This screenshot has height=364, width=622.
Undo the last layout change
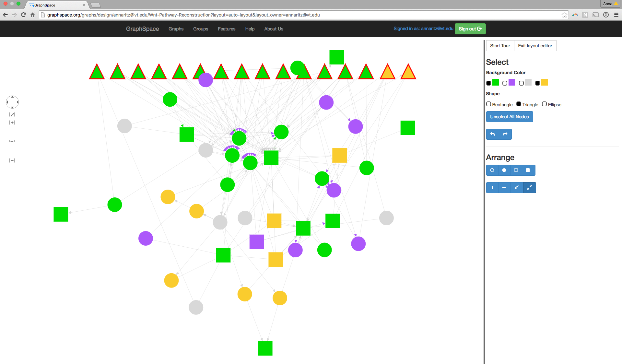[492, 134]
